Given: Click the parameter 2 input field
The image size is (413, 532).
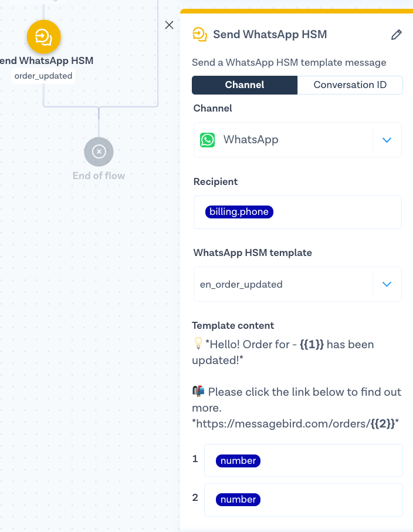Looking at the screenshot, I should click(329, 500).
